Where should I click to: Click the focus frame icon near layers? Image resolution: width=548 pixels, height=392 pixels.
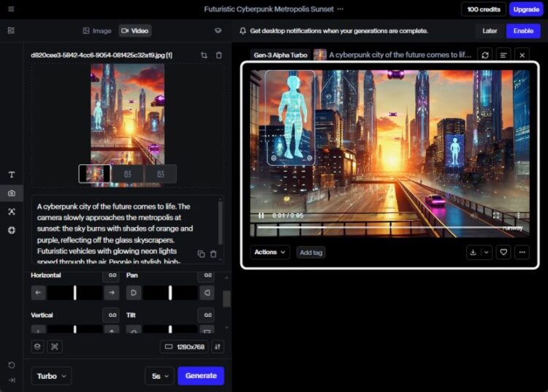pos(55,347)
